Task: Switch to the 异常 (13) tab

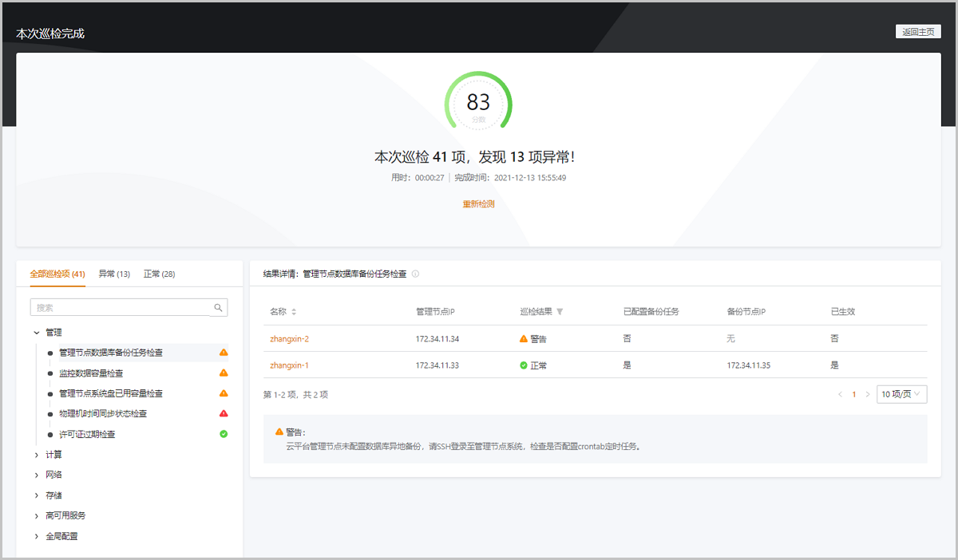Action: click(114, 274)
